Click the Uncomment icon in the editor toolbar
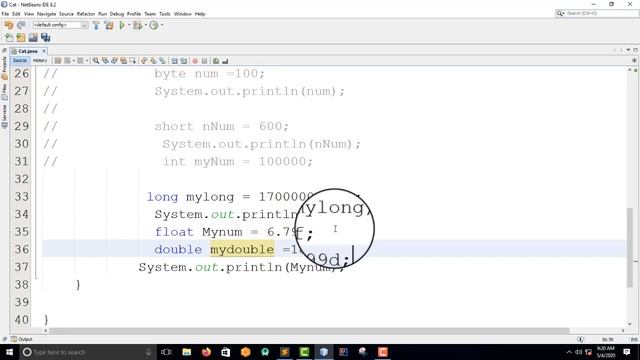This screenshot has height=360, width=640. point(225,61)
